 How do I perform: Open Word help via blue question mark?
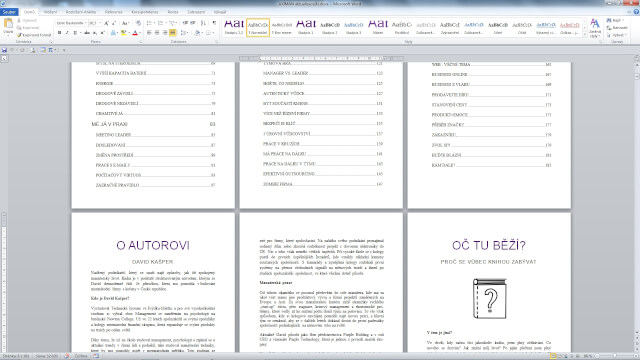[x=636, y=12]
